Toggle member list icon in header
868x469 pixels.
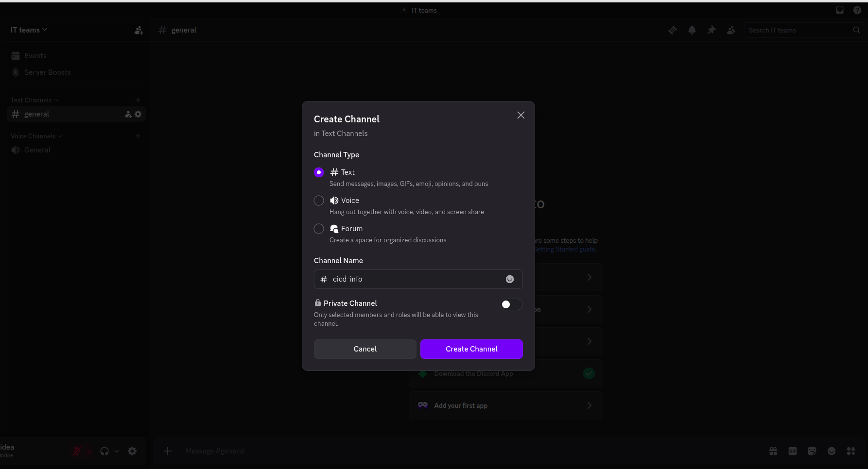coord(731,30)
